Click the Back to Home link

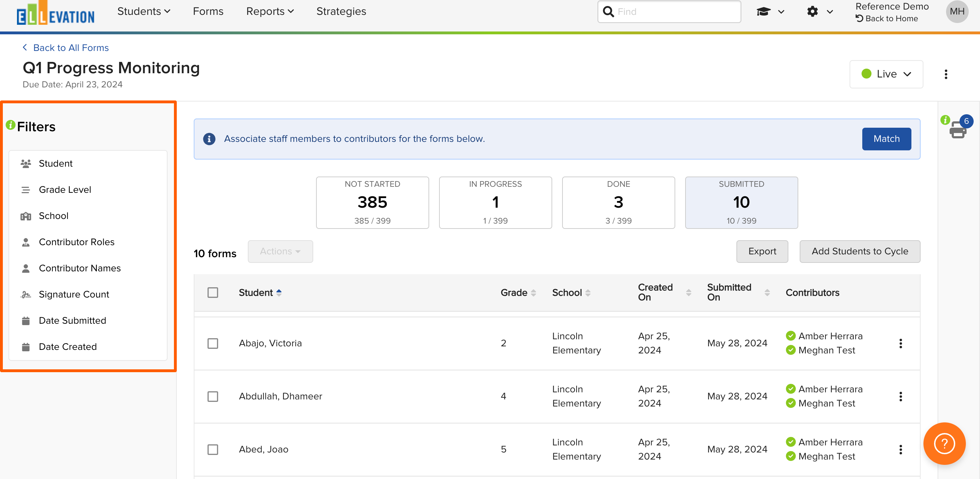[887, 18]
